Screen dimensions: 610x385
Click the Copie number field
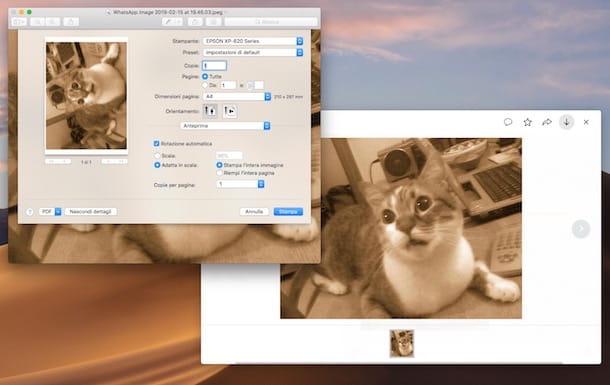point(214,65)
